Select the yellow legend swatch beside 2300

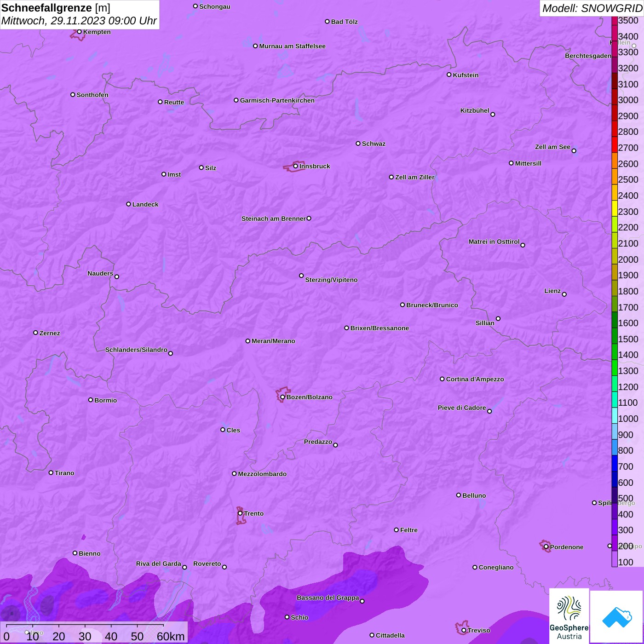[615, 208]
